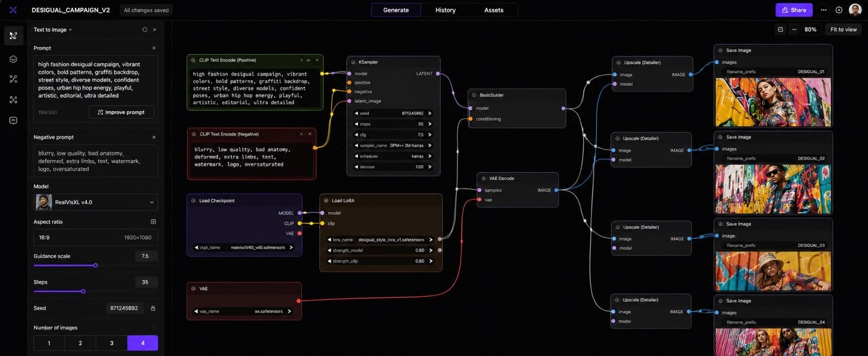Zoom out with the minus button near 80%

point(794,29)
